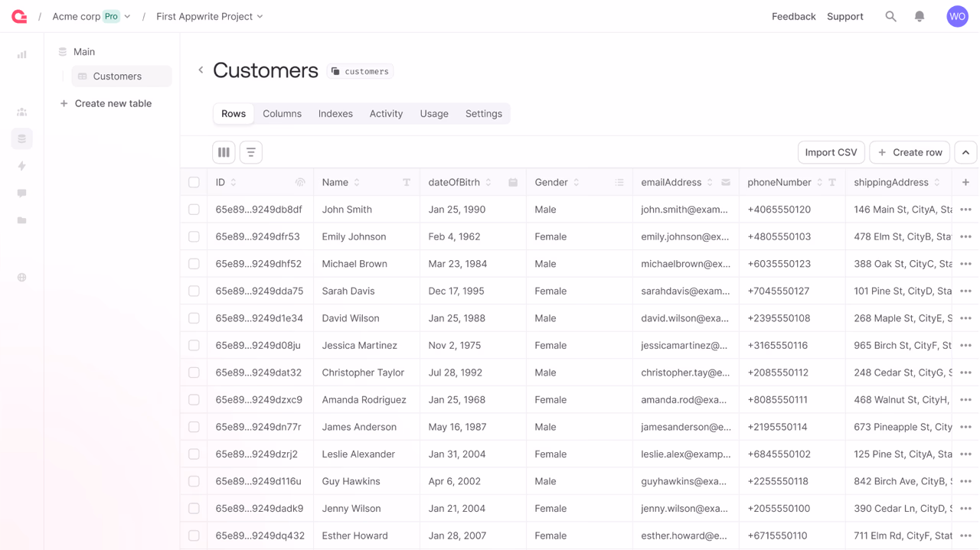Copy the customers table ID tag

(x=360, y=71)
